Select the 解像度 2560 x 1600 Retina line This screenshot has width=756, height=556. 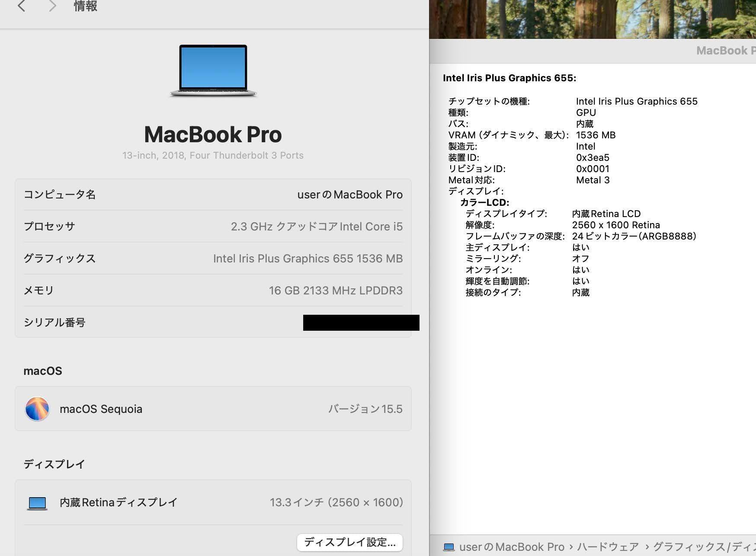coord(615,225)
